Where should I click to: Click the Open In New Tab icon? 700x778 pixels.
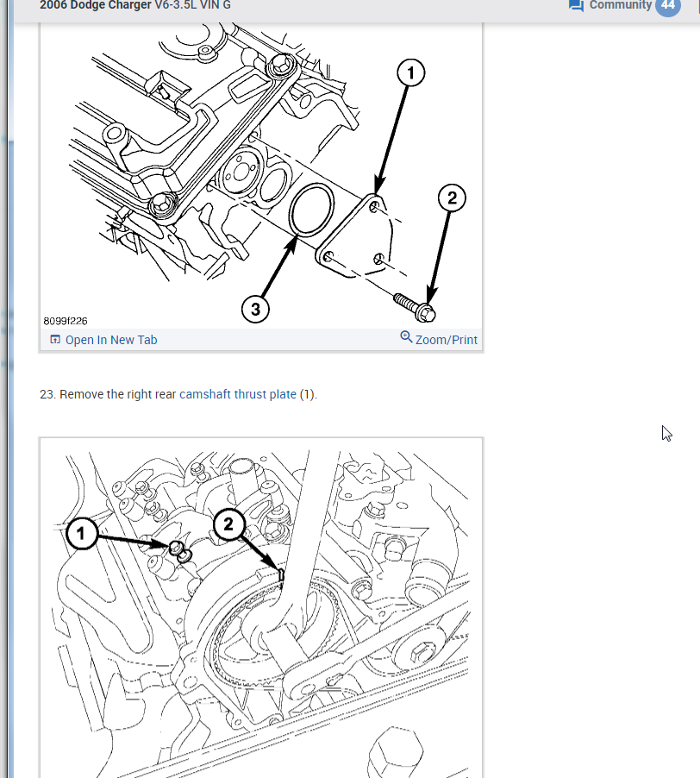[x=55, y=339]
